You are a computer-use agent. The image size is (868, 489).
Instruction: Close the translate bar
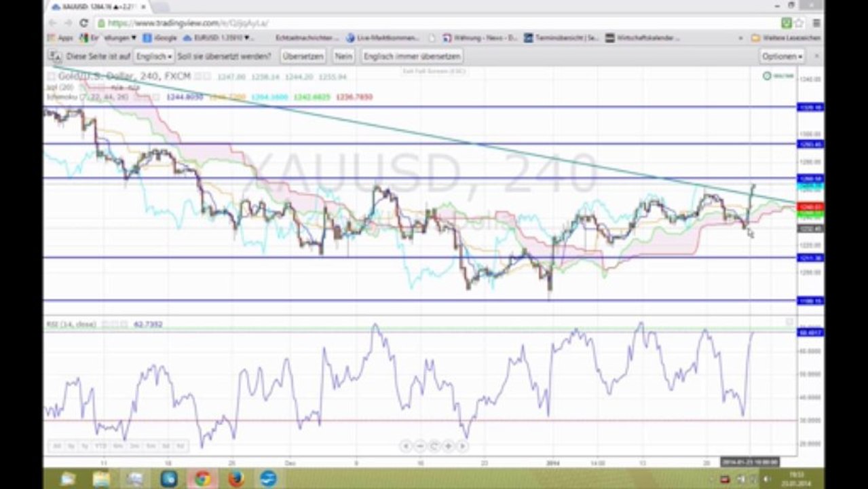coord(816,56)
